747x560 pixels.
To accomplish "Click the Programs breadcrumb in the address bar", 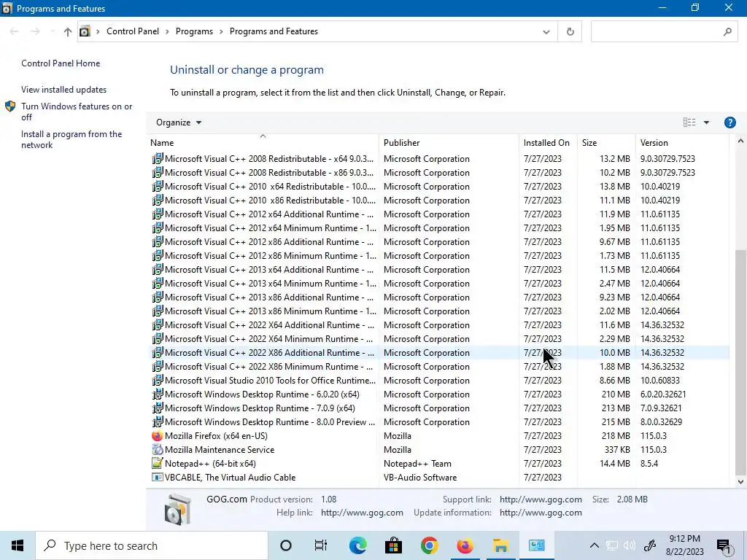I will [x=194, y=31].
